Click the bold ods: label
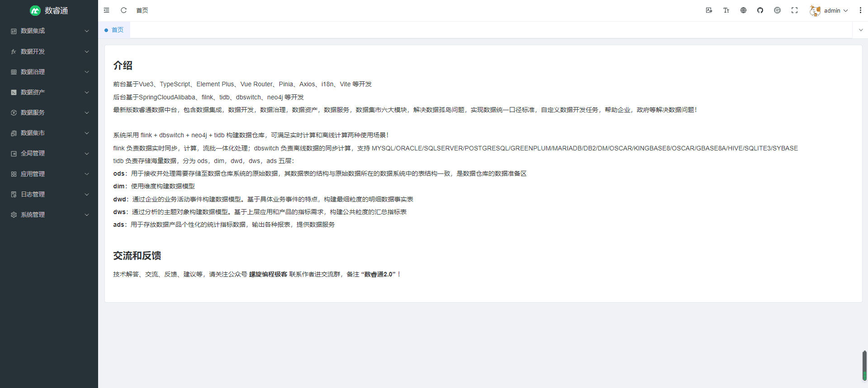Image resolution: width=868 pixels, height=388 pixels. (120, 173)
